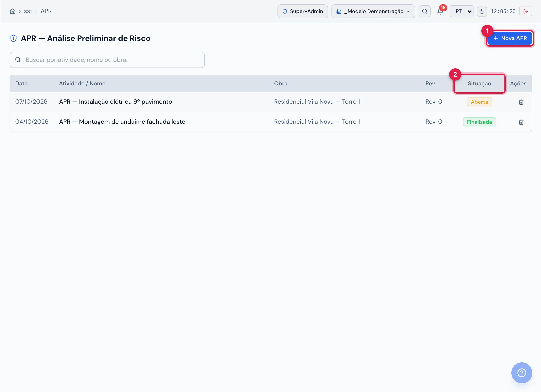
Task: Click the Obra column header
Action: (x=281, y=83)
